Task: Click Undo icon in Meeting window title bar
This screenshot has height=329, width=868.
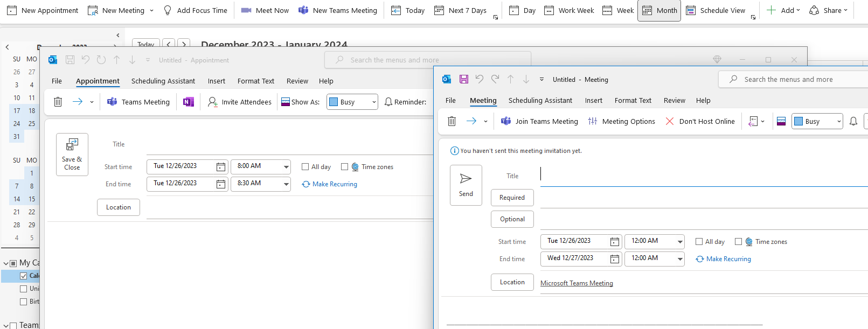Action: pyautogui.click(x=480, y=79)
